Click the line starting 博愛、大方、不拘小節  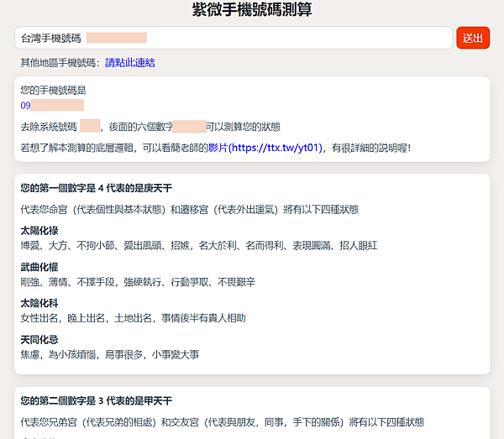198,246
